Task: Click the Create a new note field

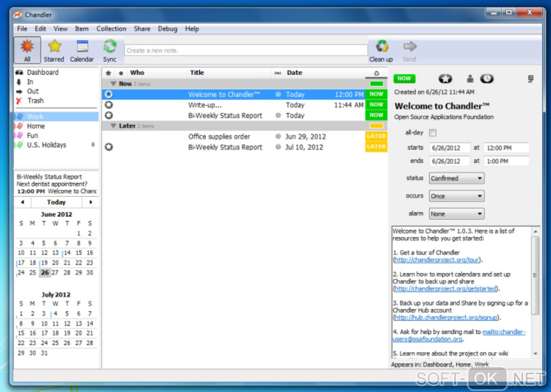Action: [x=246, y=50]
